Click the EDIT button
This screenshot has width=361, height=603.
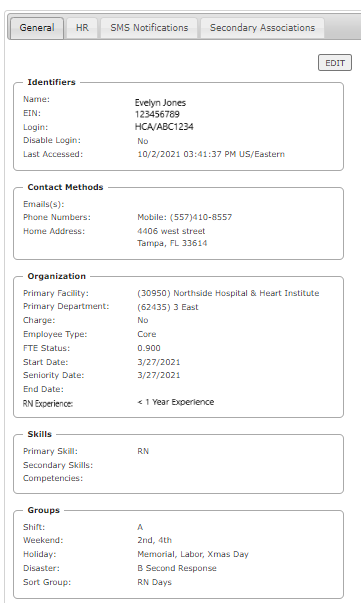(335, 63)
